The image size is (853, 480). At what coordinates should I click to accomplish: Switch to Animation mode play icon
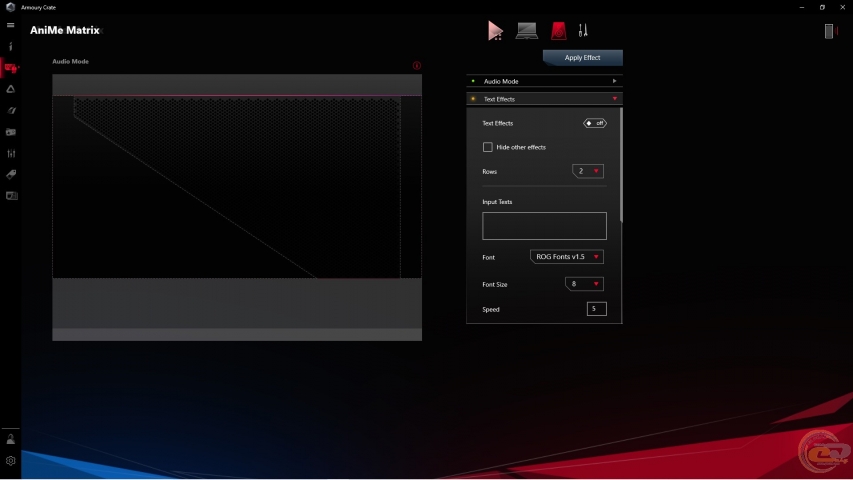pos(495,30)
